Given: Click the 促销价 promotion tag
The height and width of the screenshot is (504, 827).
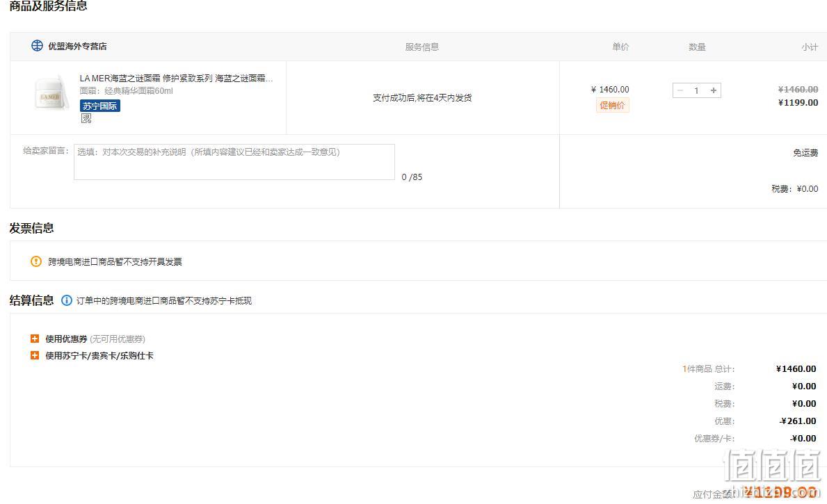Looking at the screenshot, I should 612,106.
